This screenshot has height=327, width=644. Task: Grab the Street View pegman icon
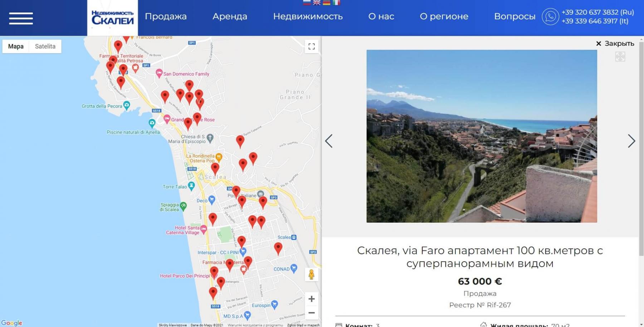click(311, 274)
